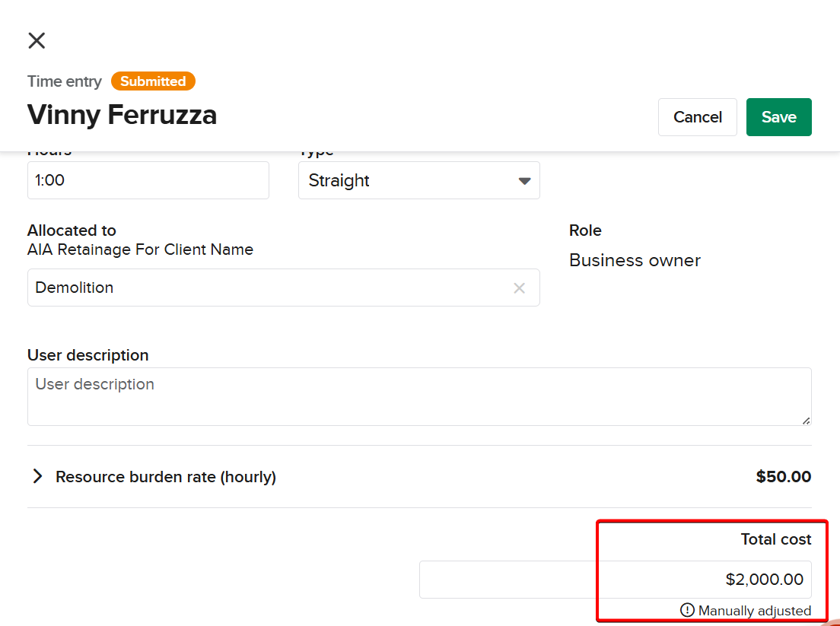Click into the Hours field
This screenshot has height=626, width=840.
tap(148, 181)
